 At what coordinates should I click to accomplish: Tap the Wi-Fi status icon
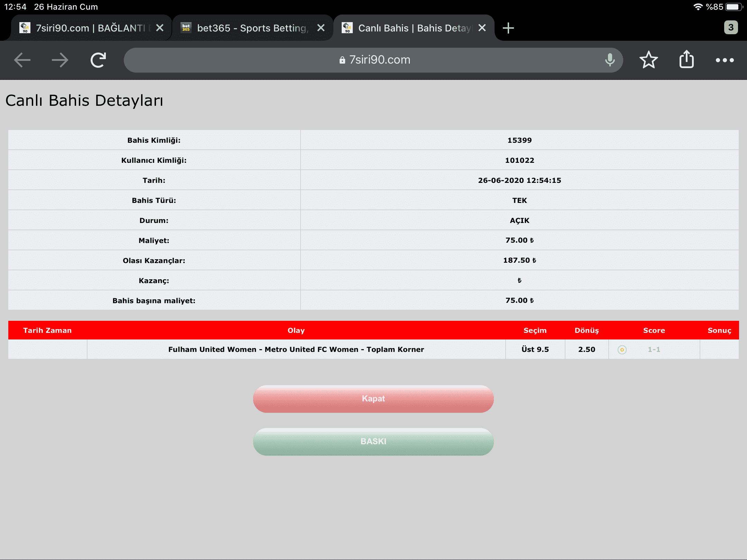tap(698, 7)
